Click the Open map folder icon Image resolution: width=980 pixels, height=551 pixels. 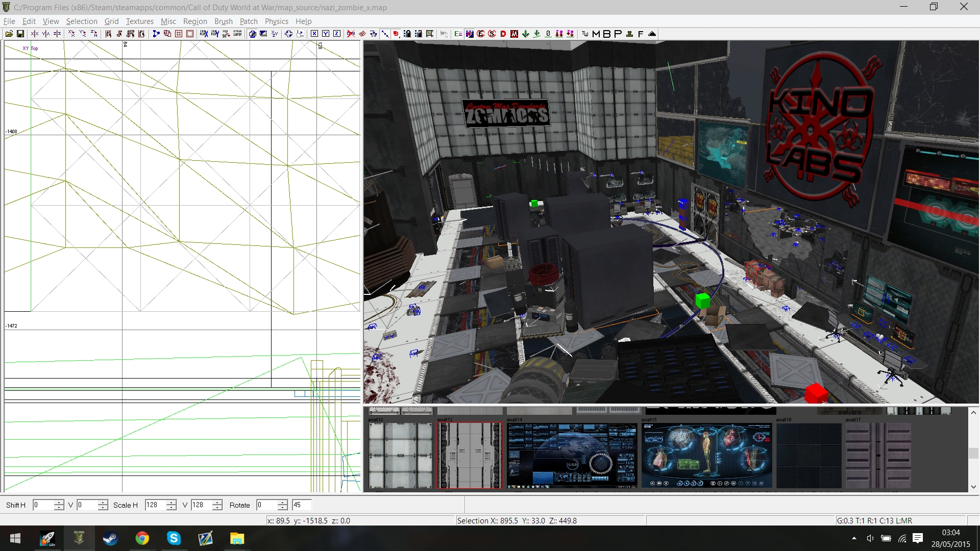9,34
